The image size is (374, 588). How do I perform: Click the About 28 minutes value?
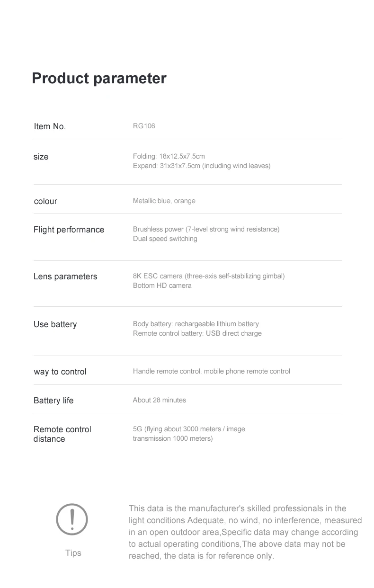[x=159, y=400]
